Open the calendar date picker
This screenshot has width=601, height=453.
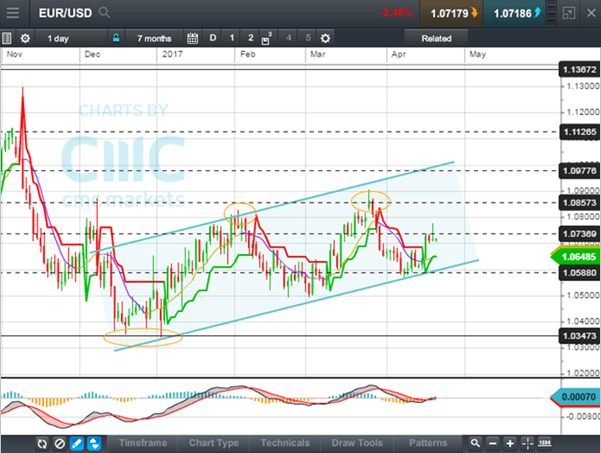point(192,38)
